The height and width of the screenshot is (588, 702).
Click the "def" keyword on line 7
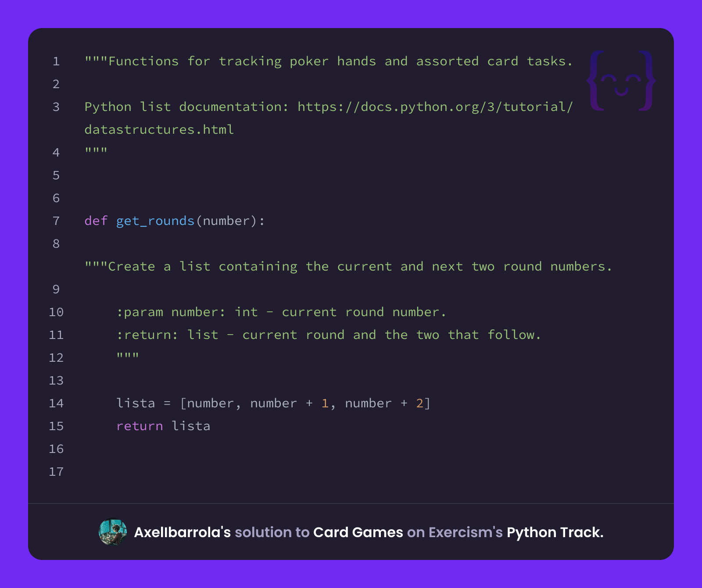(x=96, y=221)
